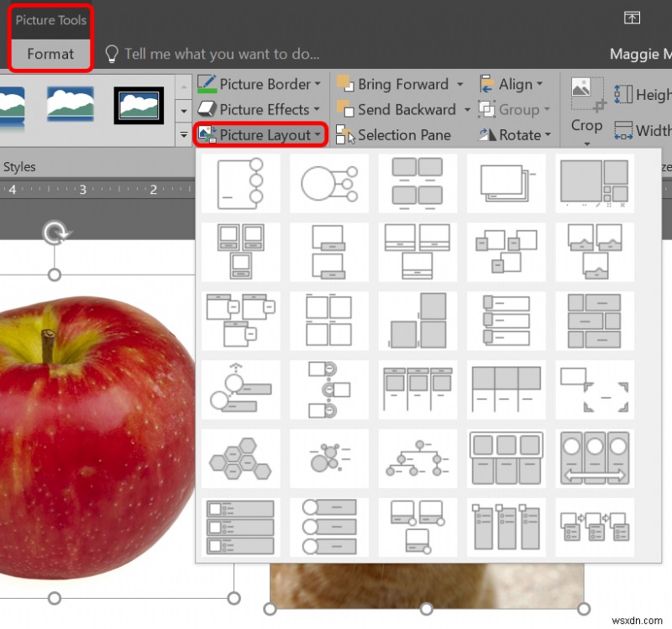Click the Rotate objects icon

[487, 134]
